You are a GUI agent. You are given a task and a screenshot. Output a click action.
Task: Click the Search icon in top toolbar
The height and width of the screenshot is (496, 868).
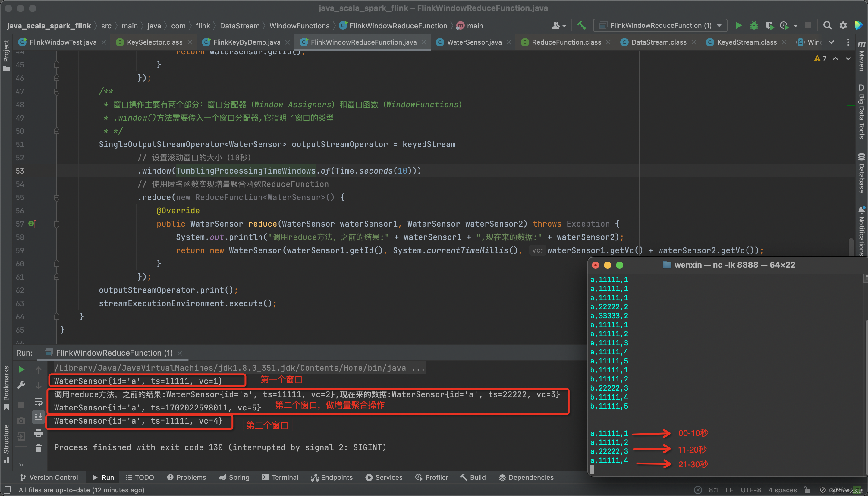[828, 25]
